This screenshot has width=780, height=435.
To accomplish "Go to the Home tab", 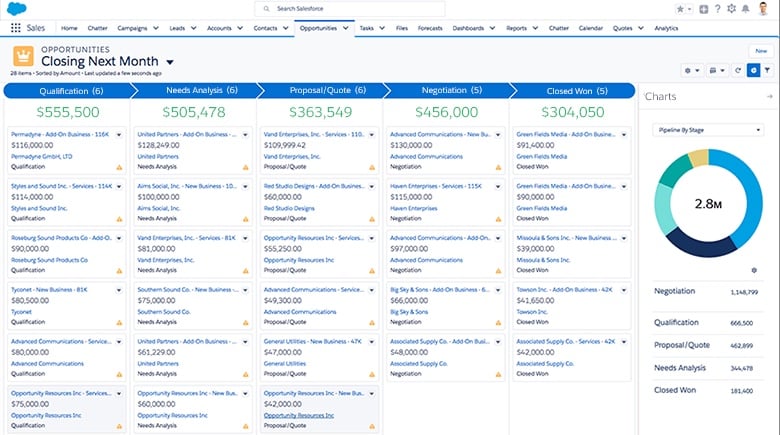I will click(x=69, y=28).
